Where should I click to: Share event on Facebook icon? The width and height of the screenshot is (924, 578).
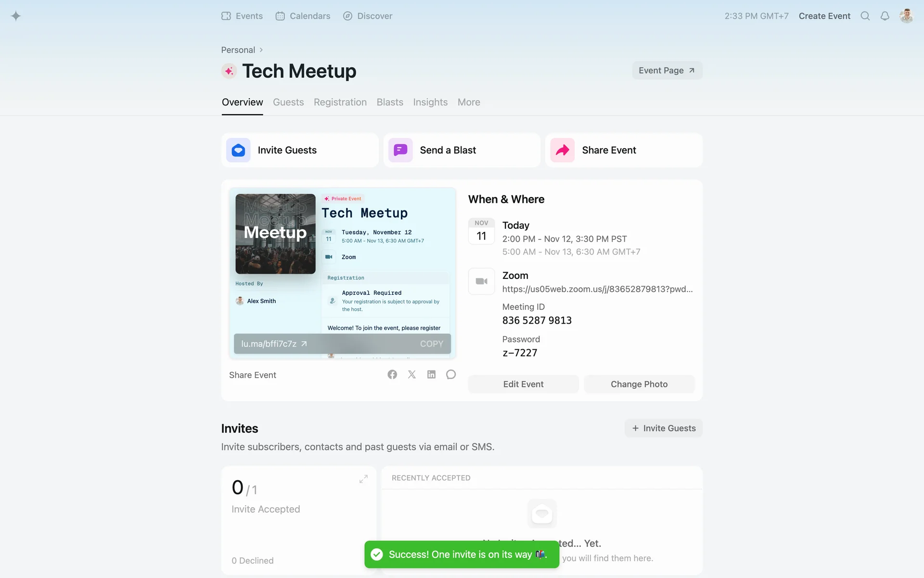tap(392, 374)
